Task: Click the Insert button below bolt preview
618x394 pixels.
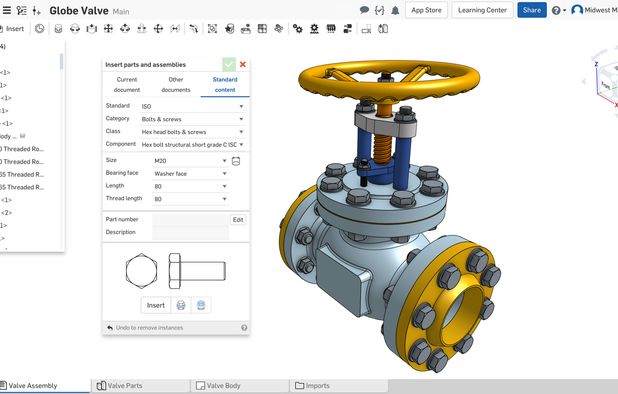Action: (x=156, y=305)
